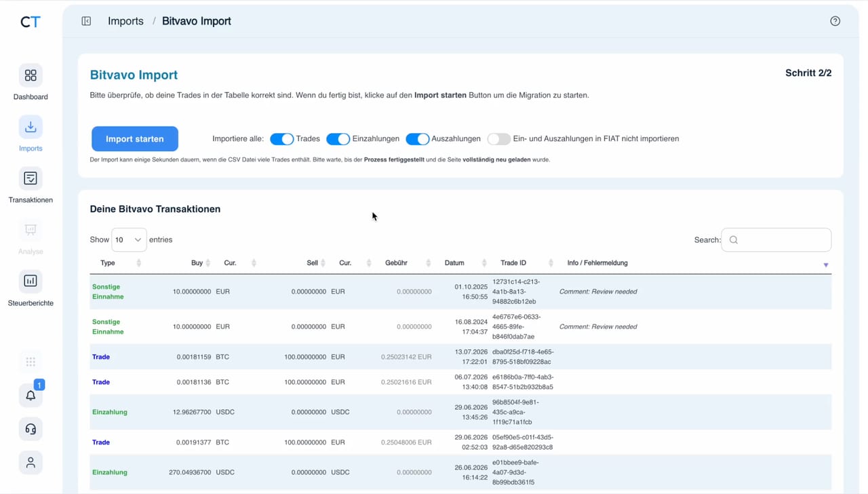Image resolution: width=868 pixels, height=494 pixels.
Task: Click the date 29.06.2026 02:52:03
Action: click(x=471, y=442)
